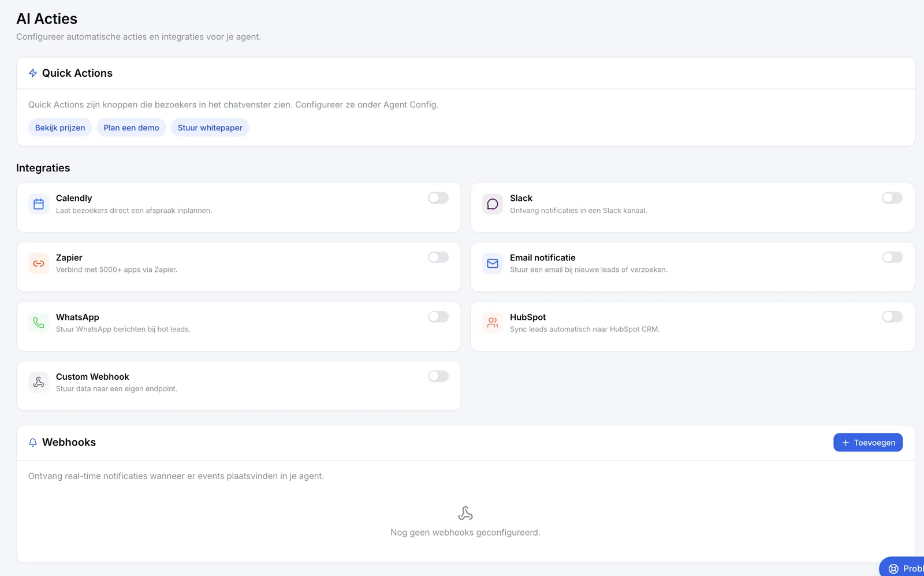Switch on Email notificatie toggle
Viewport: 924px width, 576px height.
tap(892, 257)
